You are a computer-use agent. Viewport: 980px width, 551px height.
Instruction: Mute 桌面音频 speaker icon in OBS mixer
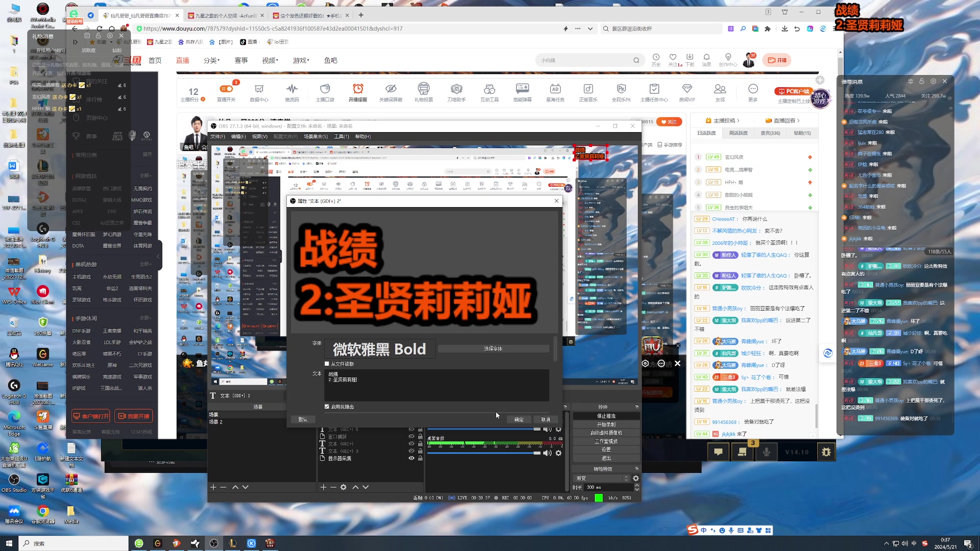pyautogui.click(x=547, y=453)
